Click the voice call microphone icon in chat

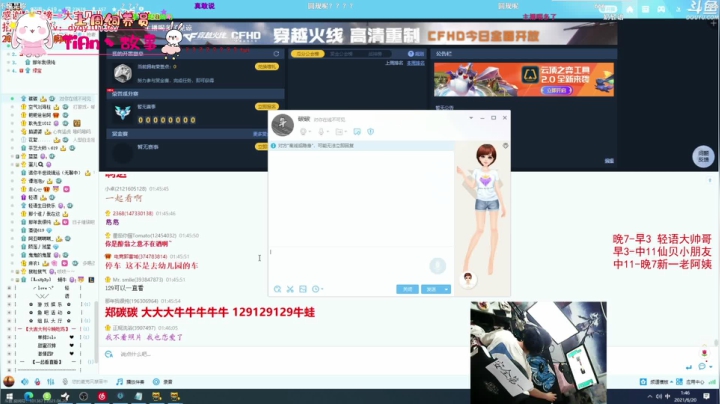321,132
